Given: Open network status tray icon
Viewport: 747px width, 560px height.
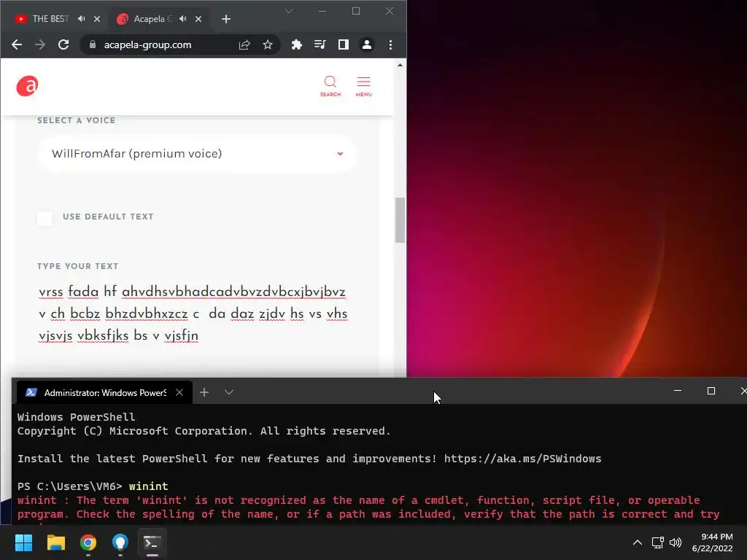Looking at the screenshot, I should 658,542.
